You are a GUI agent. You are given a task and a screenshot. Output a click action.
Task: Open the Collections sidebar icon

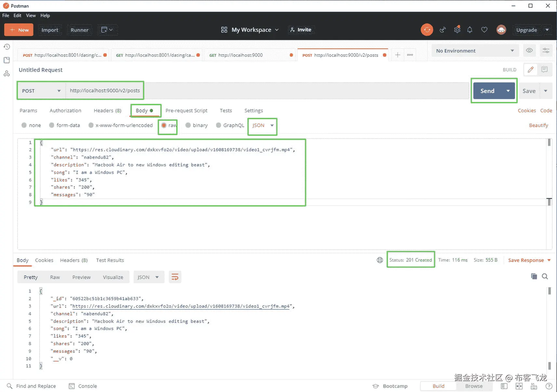click(7, 60)
